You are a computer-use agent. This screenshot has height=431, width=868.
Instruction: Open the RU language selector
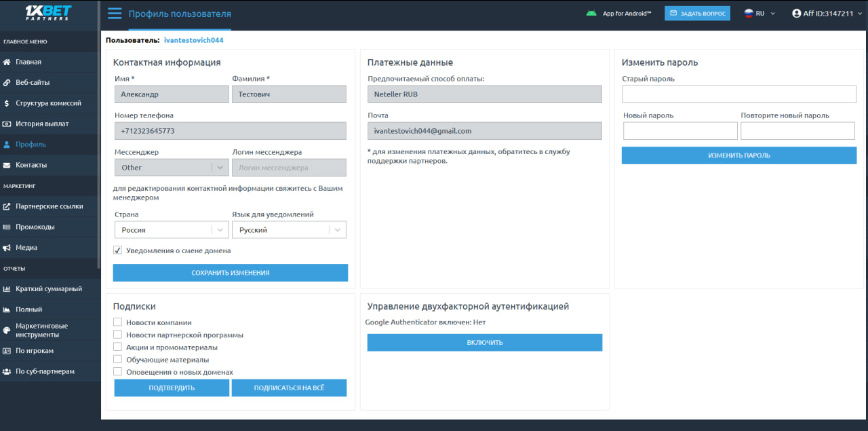click(x=759, y=14)
